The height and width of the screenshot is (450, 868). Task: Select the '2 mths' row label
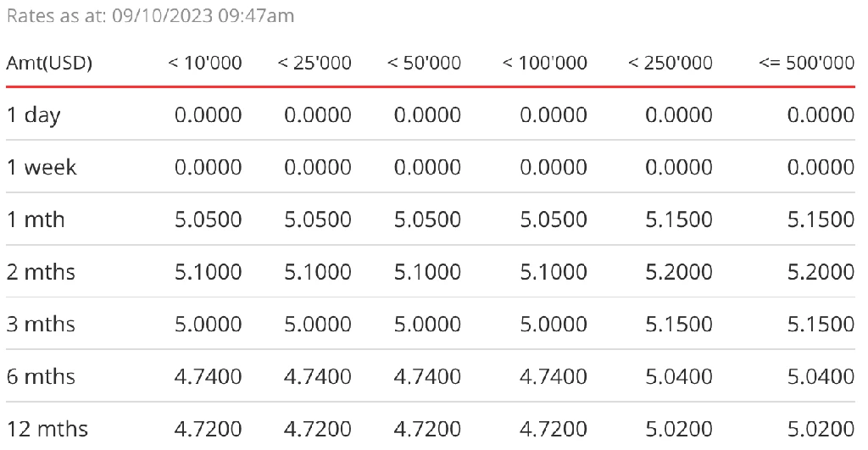point(41,272)
